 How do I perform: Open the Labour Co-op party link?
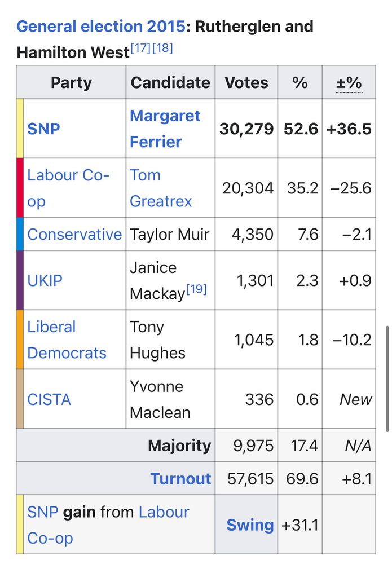(68, 188)
